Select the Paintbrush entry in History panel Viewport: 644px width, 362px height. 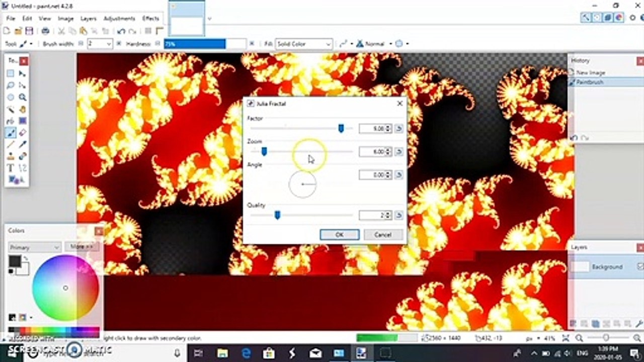coord(606,82)
